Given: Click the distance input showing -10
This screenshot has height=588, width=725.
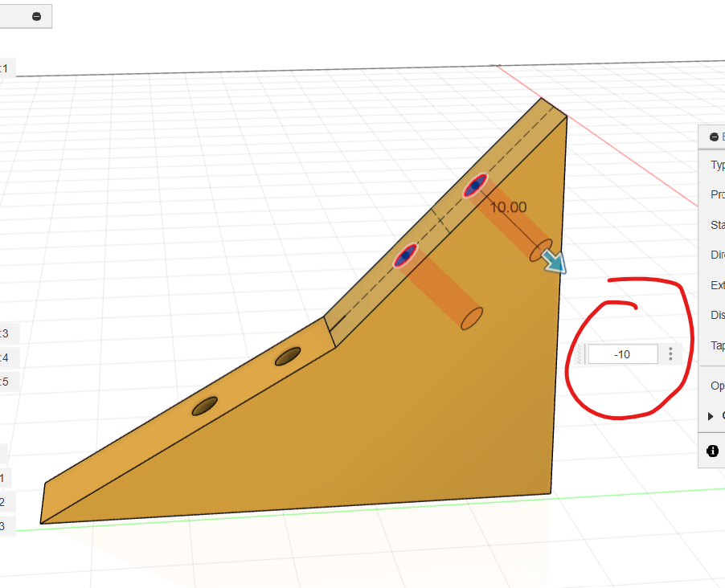Looking at the screenshot, I should 622,354.
